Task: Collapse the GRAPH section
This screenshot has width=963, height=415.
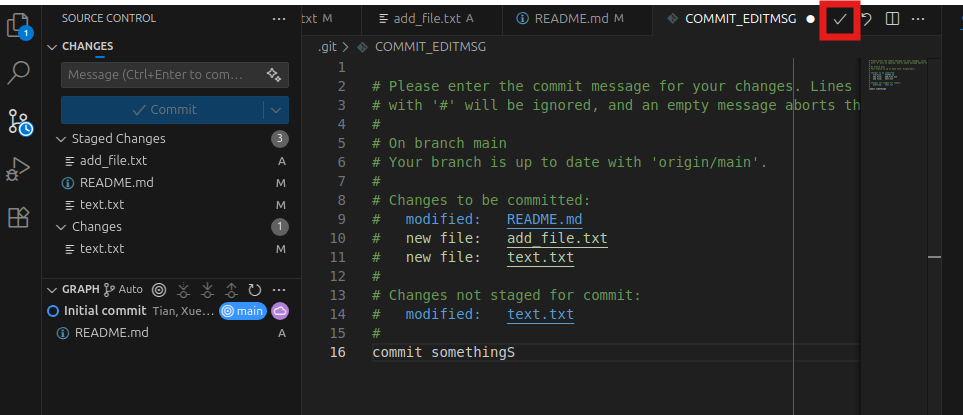Action: 53,289
